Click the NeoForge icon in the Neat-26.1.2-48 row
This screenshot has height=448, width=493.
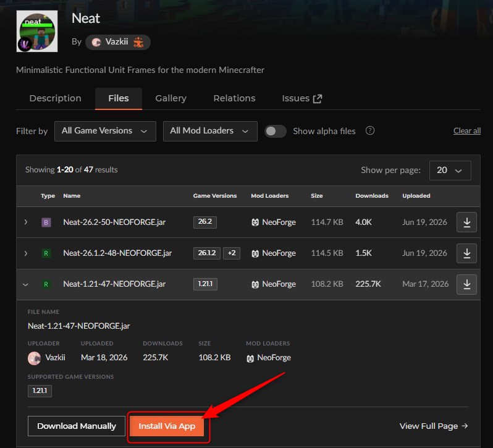point(255,253)
